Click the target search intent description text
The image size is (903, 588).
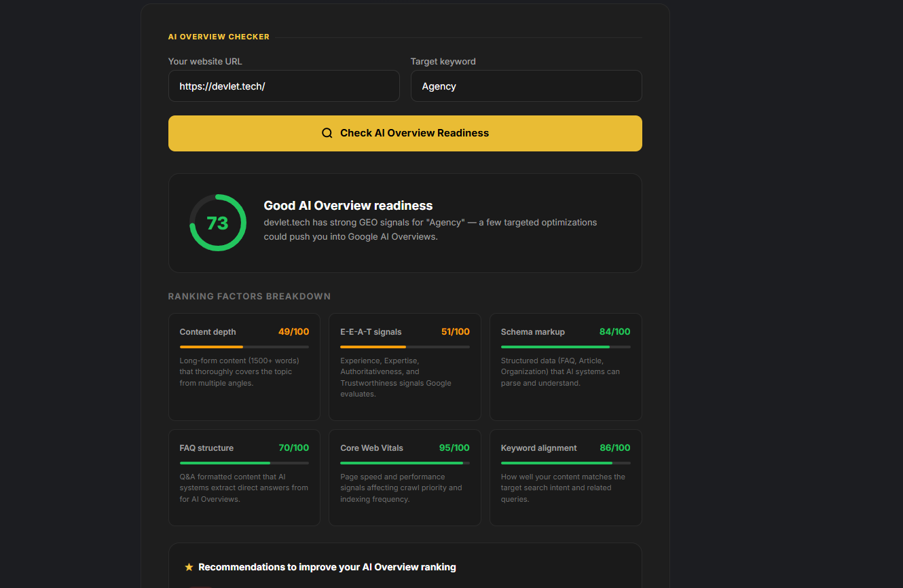coord(563,488)
